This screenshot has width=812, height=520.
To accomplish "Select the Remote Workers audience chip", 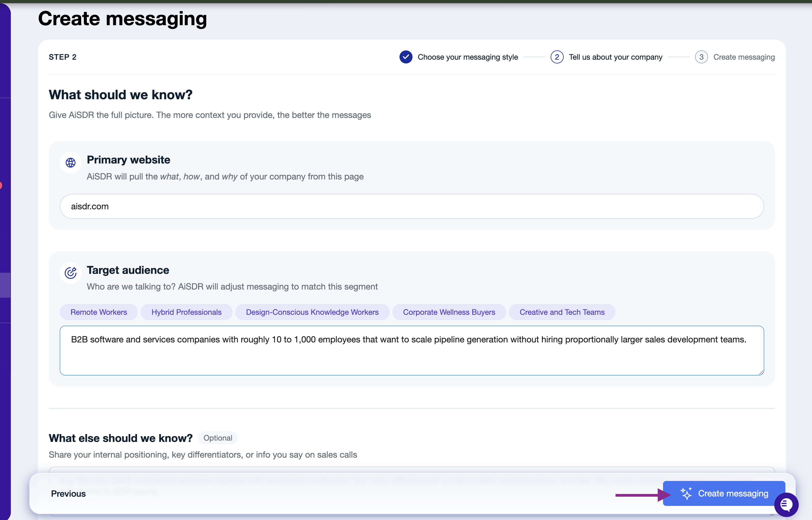I will 99,312.
